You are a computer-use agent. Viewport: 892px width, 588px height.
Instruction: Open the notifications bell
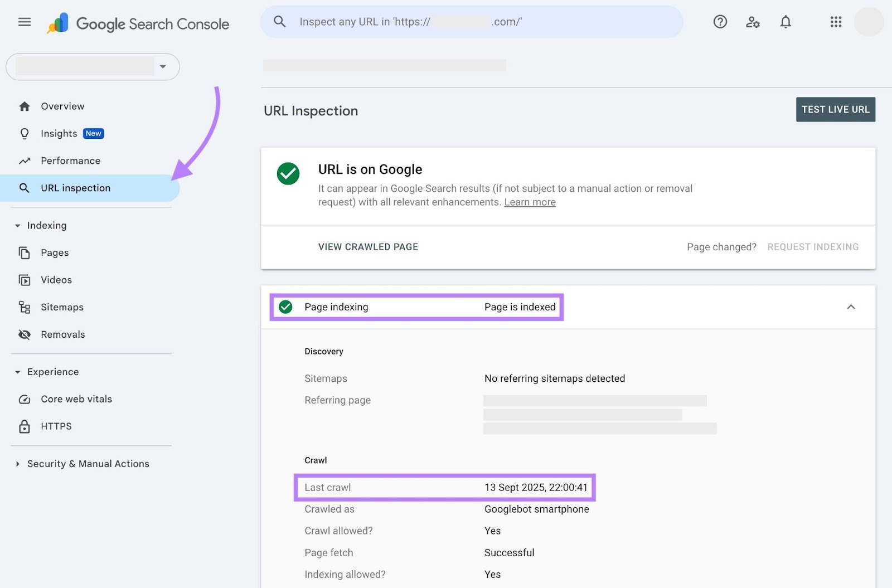[x=786, y=22]
